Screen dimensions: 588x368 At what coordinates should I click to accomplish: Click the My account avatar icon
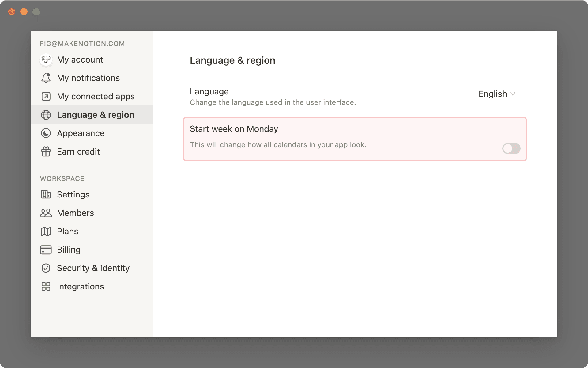46,60
